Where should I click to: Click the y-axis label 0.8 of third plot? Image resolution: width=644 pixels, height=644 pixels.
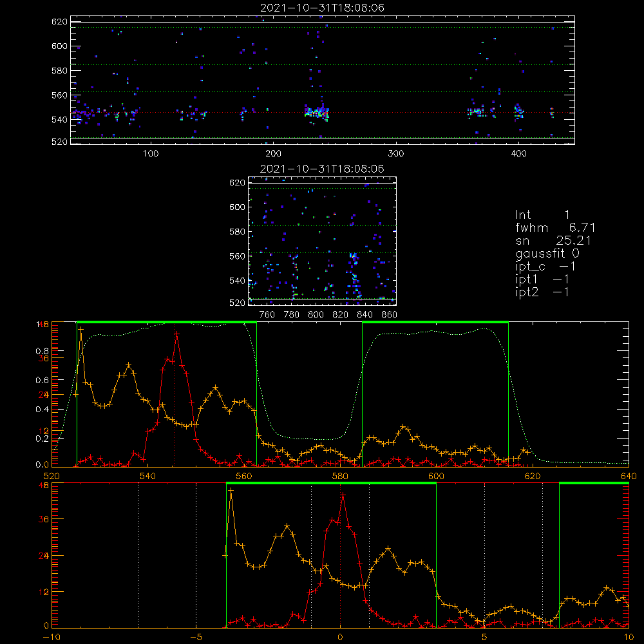[x=42, y=351]
